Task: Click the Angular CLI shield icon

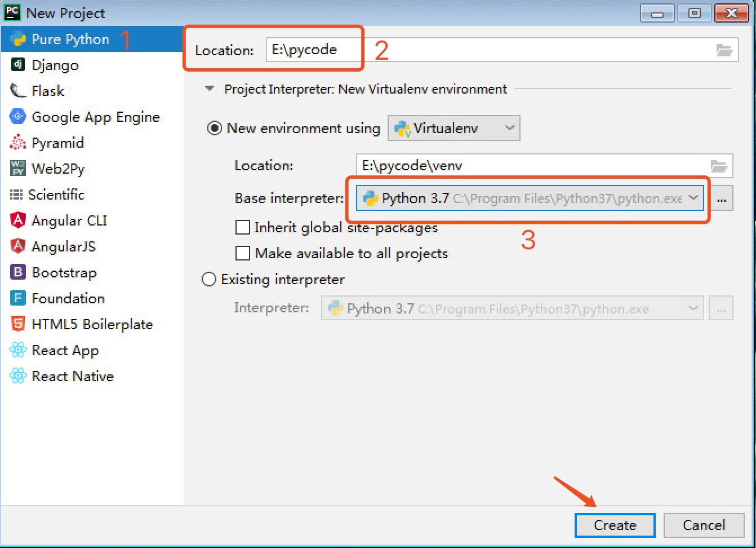Action: pos(18,220)
